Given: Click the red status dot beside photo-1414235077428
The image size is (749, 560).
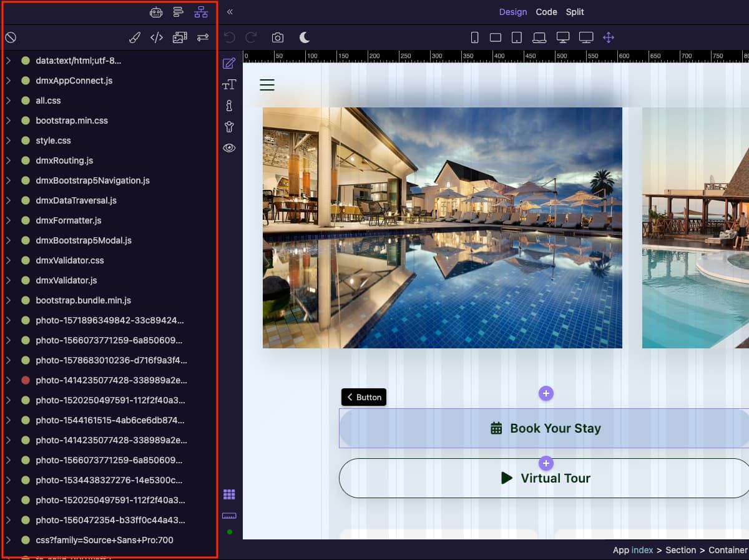Looking at the screenshot, I should (26, 380).
